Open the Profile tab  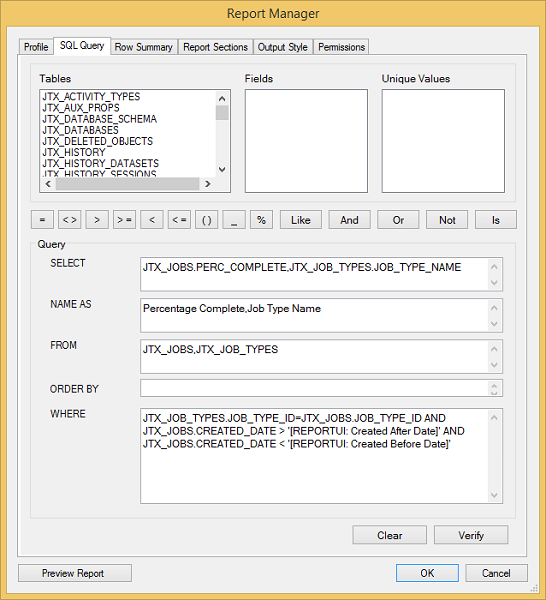coord(36,47)
